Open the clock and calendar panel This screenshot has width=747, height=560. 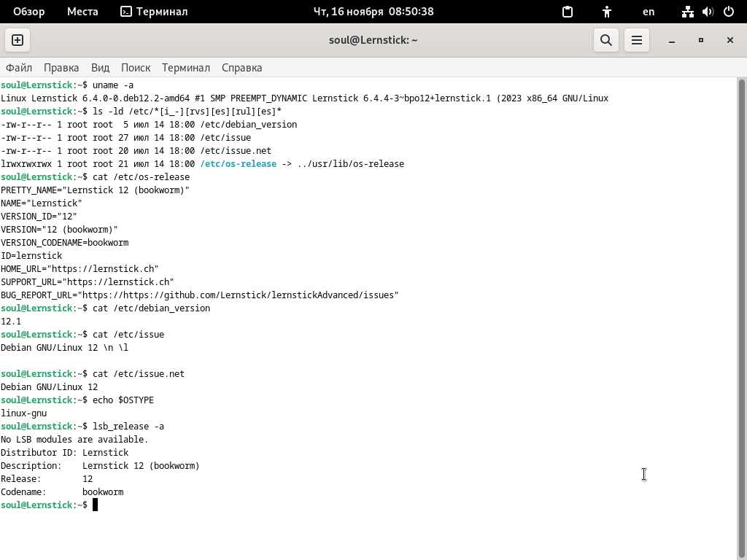(x=373, y=12)
